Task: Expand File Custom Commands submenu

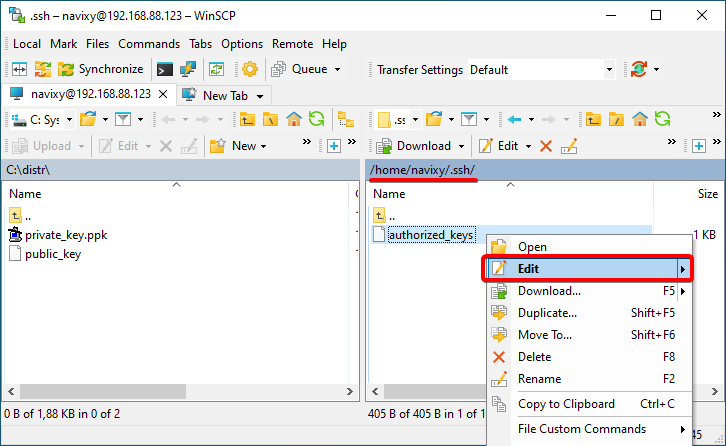Action: (589, 429)
